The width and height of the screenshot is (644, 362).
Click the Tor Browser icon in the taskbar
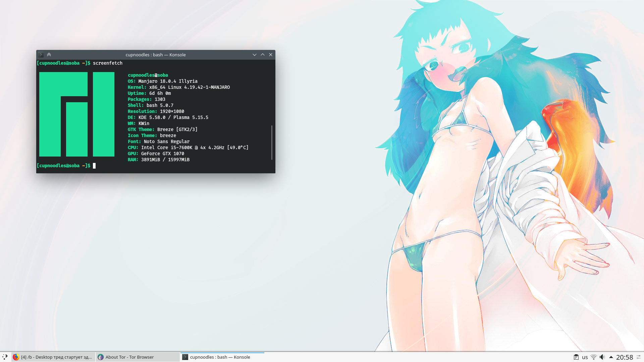tap(101, 357)
